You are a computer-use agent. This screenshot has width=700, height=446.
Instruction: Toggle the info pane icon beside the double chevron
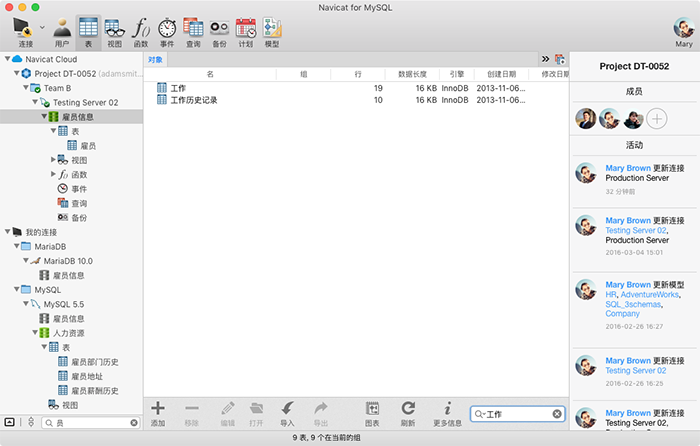560,59
